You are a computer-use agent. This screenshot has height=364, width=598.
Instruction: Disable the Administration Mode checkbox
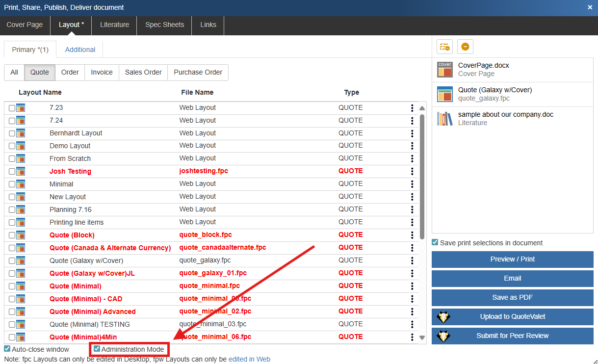tap(97, 349)
